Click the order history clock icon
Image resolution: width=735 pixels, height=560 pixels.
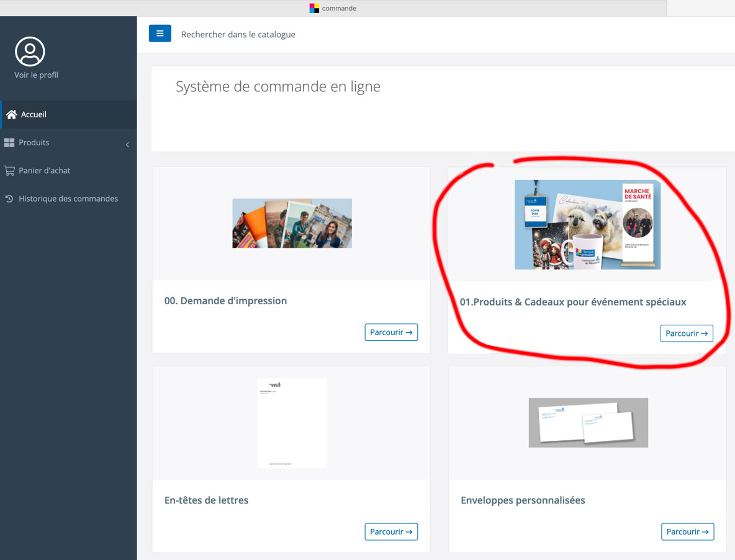[x=9, y=199]
